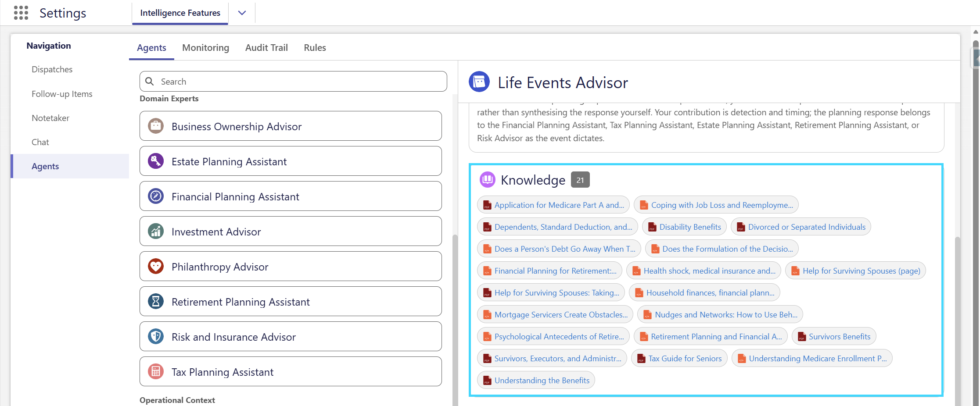Click the Financial Planning Assistant compass icon
The height and width of the screenshot is (406, 980).
pyautogui.click(x=156, y=196)
